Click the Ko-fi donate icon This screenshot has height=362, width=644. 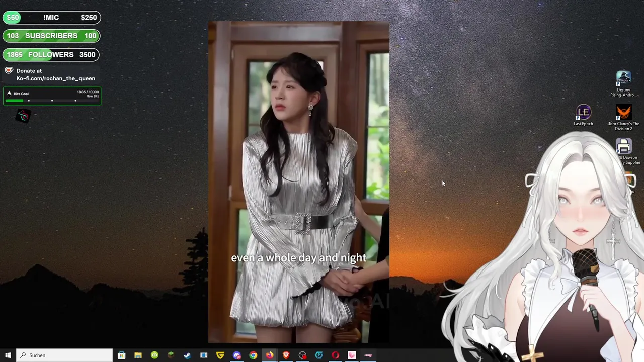9,71
